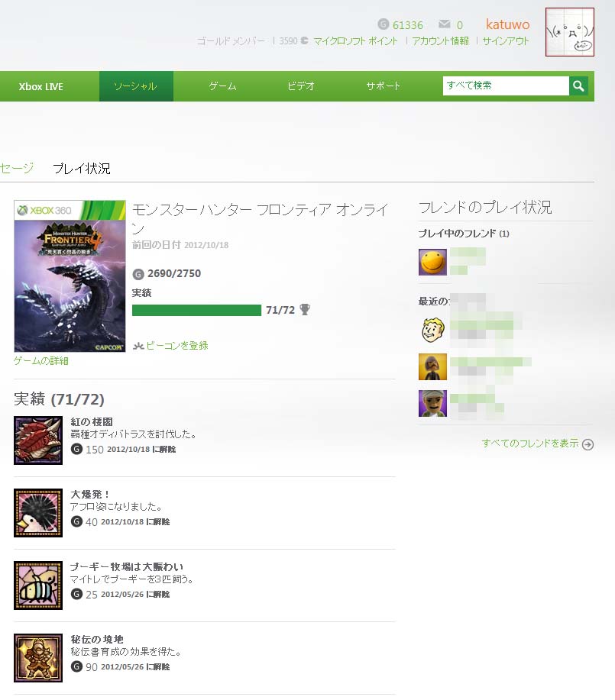Click the trophy icon next to 71/72
Screen dimensions: 615x700
pos(305,309)
